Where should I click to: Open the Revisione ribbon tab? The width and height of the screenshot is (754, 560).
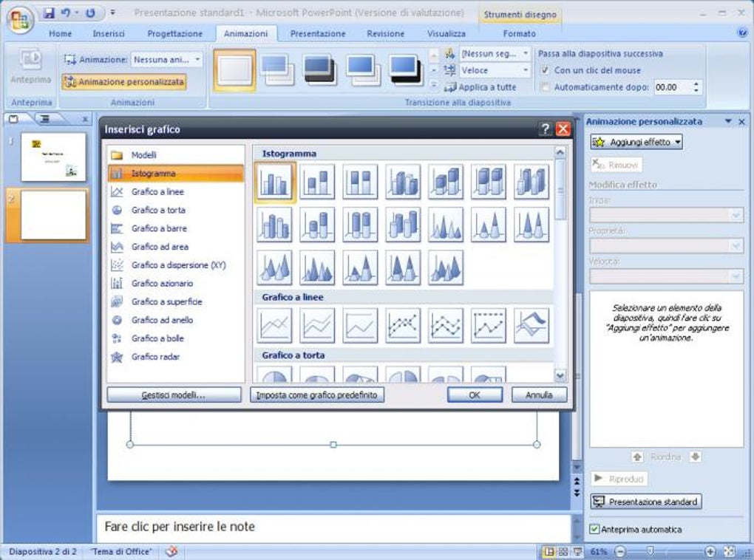(385, 34)
